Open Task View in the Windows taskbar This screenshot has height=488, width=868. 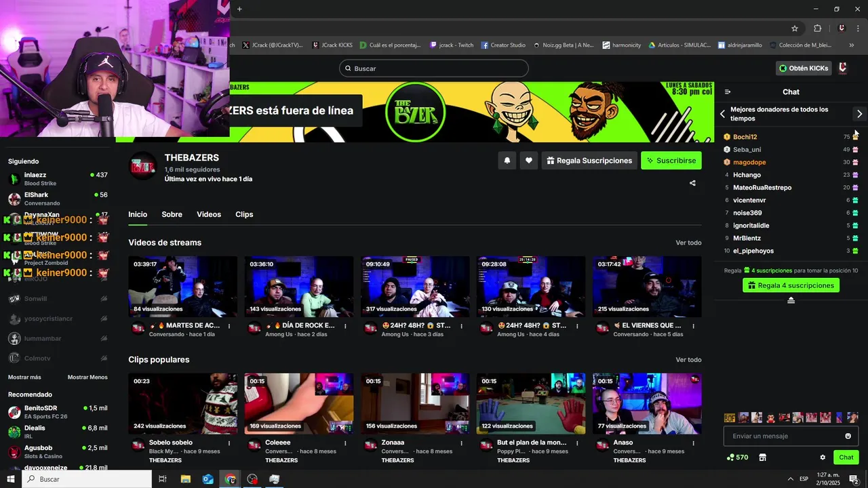click(x=163, y=479)
